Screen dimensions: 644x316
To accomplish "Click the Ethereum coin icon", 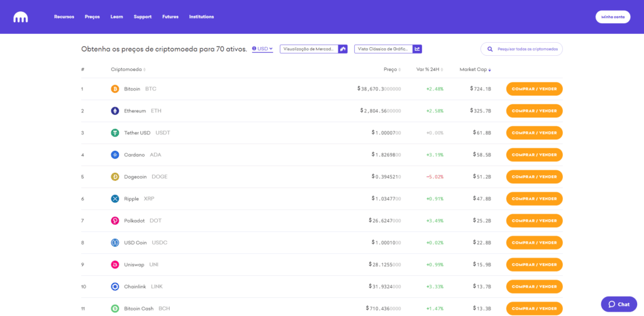I will pyautogui.click(x=115, y=111).
